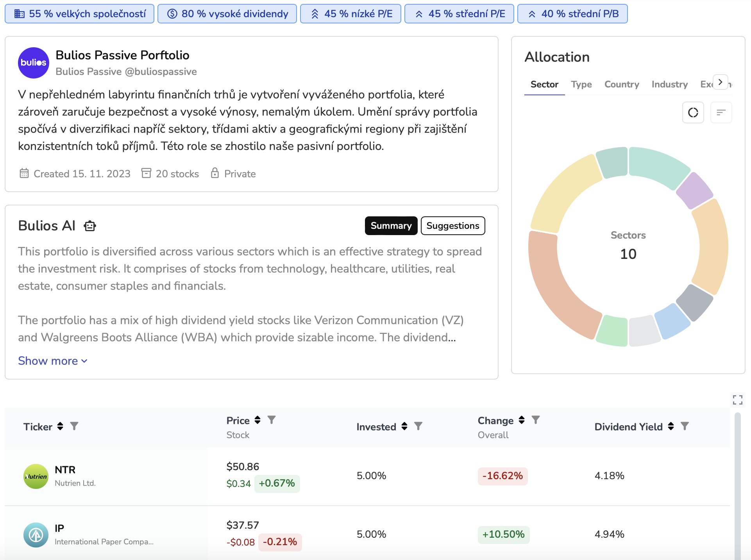This screenshot has width=751, height=560.
Task: Sort table by Invested column
Action: click(x=404, y=426)
